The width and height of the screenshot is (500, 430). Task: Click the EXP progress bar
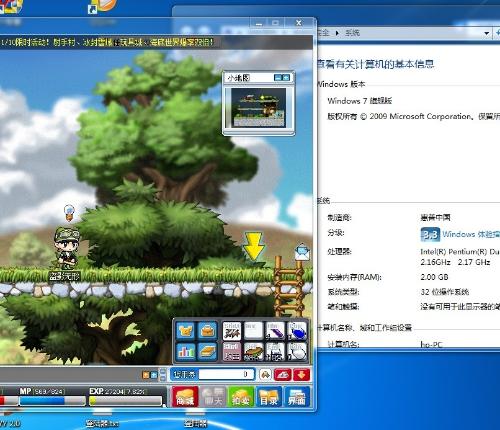126,401
